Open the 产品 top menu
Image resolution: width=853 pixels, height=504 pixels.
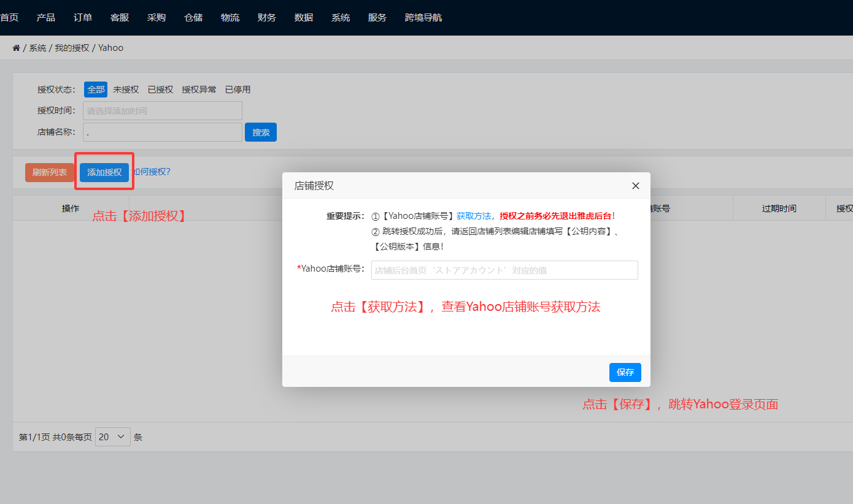(46, 18)
